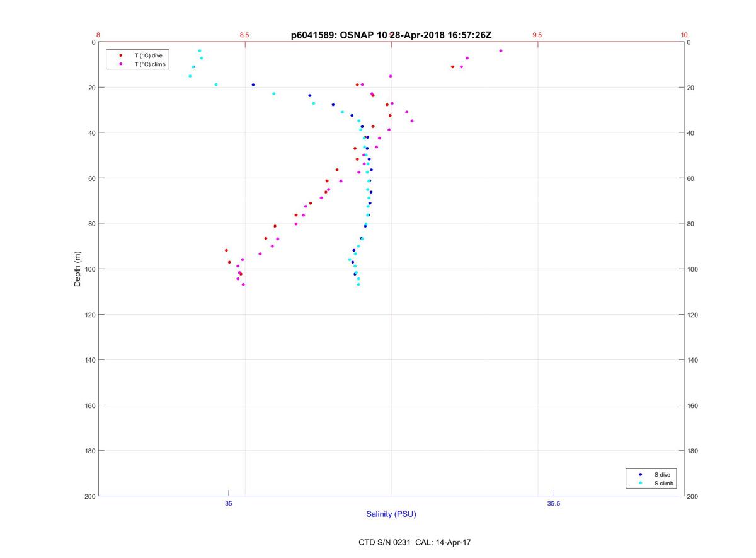Click the red dive marker in temperature legend
Image resolution: width=756 pixels, height=558 pixels.
point(120,55)
